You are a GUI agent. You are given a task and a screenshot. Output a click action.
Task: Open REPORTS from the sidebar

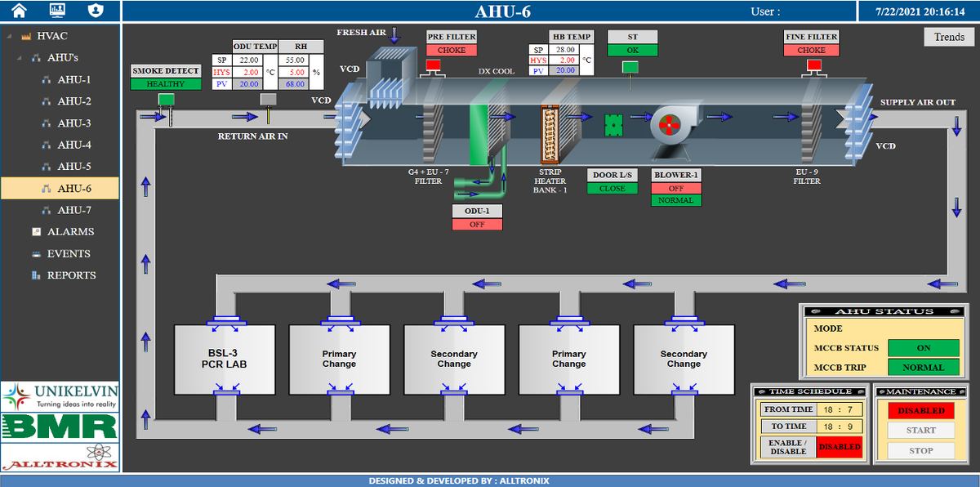point(71,275)
